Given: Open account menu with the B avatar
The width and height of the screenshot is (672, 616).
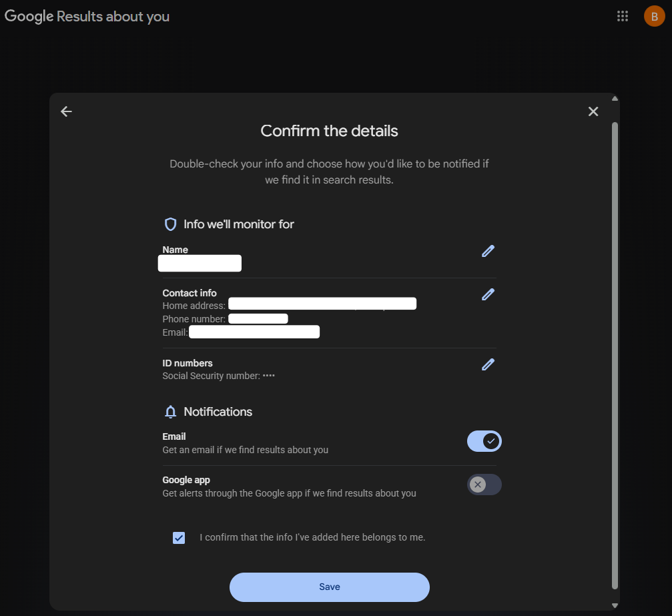Looking at the screenshot, I should click(x=654, y=16).
